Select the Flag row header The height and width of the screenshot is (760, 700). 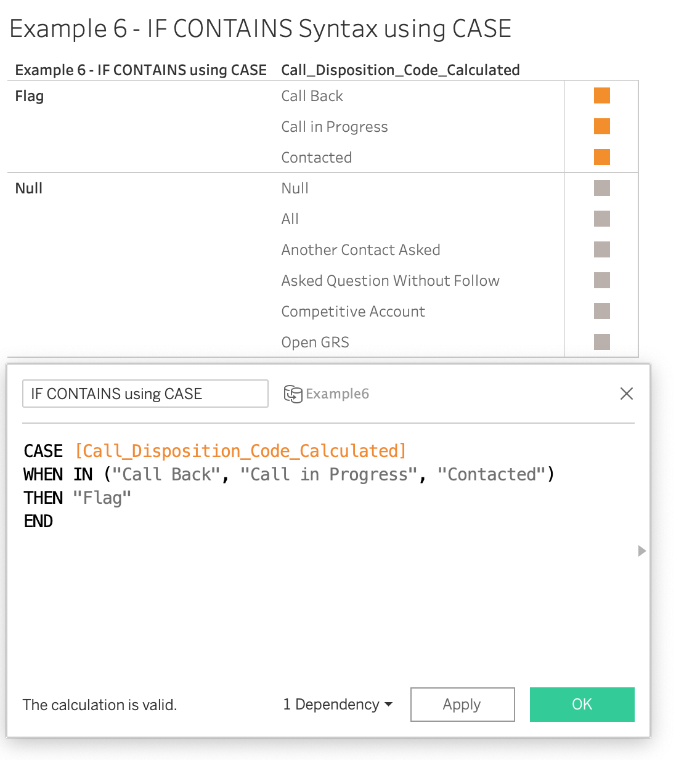pyautogui.click(x=30, y=96)
